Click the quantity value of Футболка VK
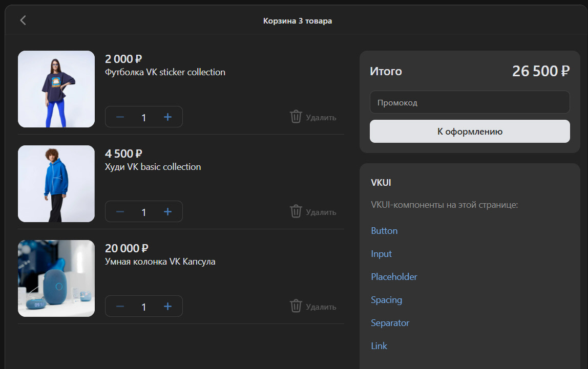This screenshot has height=369, width=588. [143, 118]
